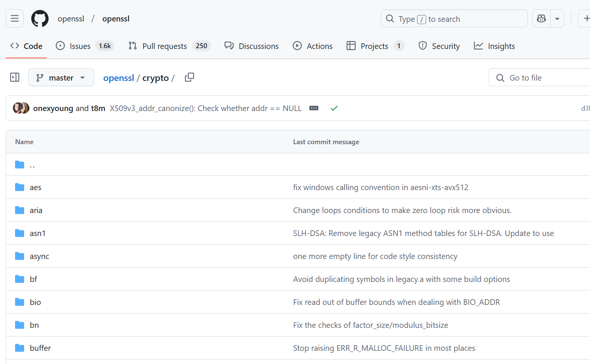Image resolution: width=590 pixels, height=364 pixels.
Task: Show commit checks status checkmark
Action: (334, 108)
